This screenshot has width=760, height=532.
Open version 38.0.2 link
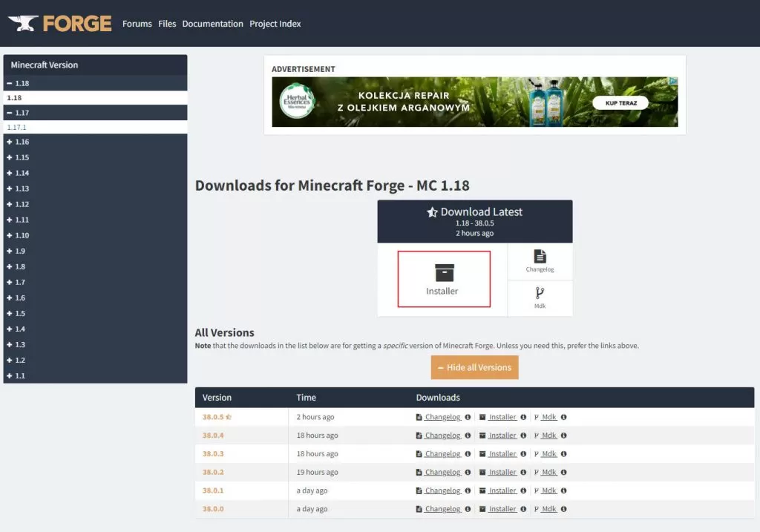click(x=213, y=472)
